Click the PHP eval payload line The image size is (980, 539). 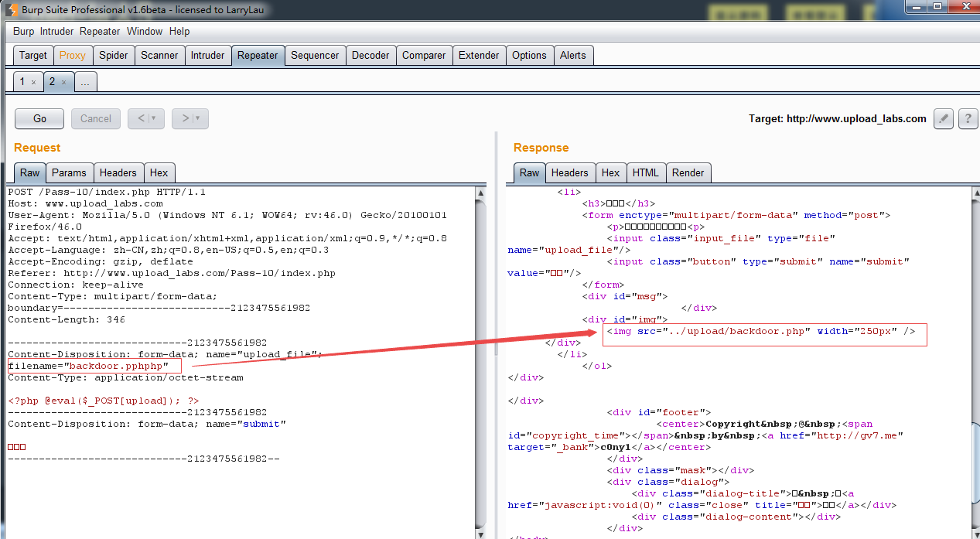104,401
